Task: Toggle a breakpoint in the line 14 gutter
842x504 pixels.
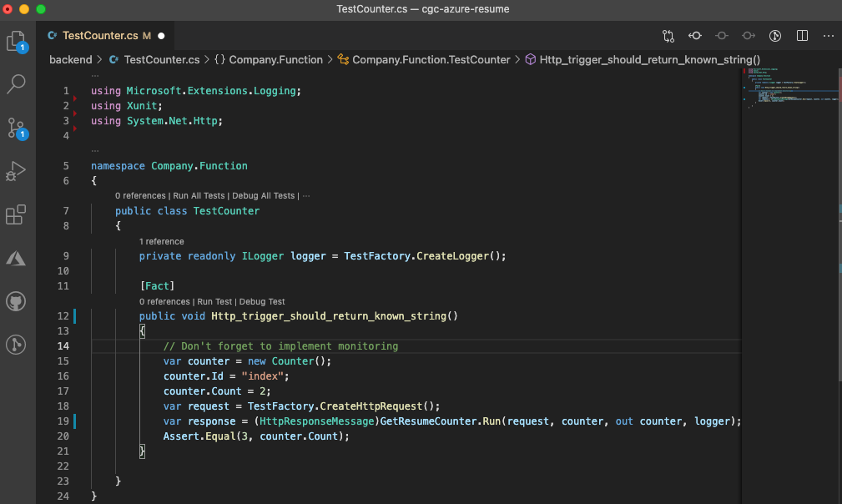Action: pyautogui.click(x=75, y=345)
